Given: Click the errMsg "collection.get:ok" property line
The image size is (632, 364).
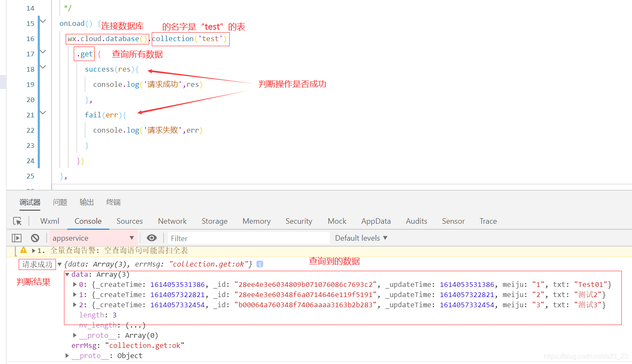Looking at the screenshot, I should tap(128, 345).
